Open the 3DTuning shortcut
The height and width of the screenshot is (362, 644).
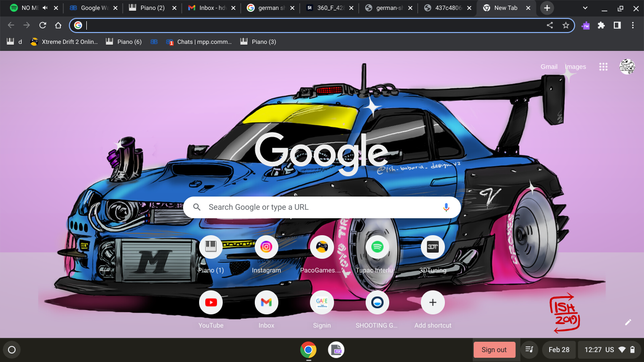[x=433, y=255]
